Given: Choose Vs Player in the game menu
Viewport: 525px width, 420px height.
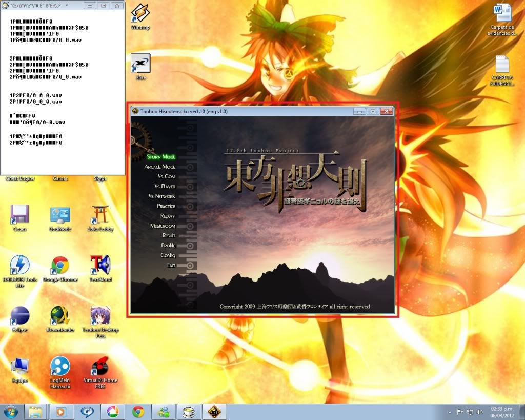Looking at the screenshot, I should [x=165, y=186].
